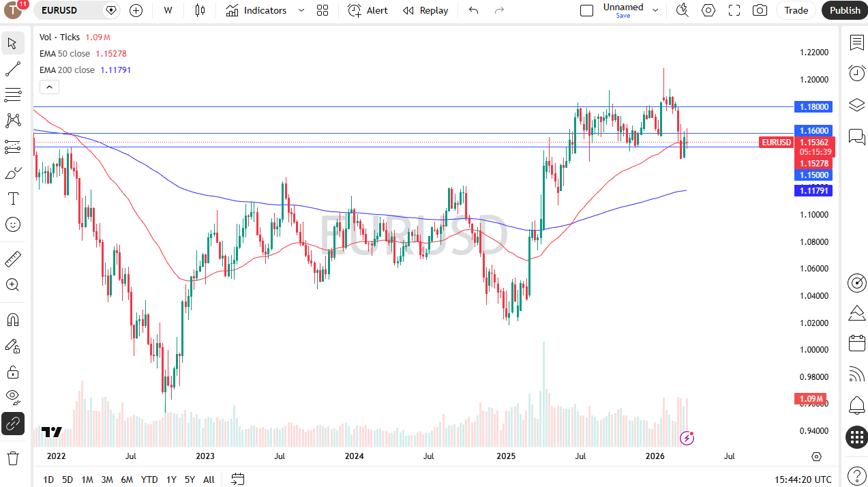Open the economic calendar panel
The height and width of the screenshot is (487, 868).
click(856, 343)
